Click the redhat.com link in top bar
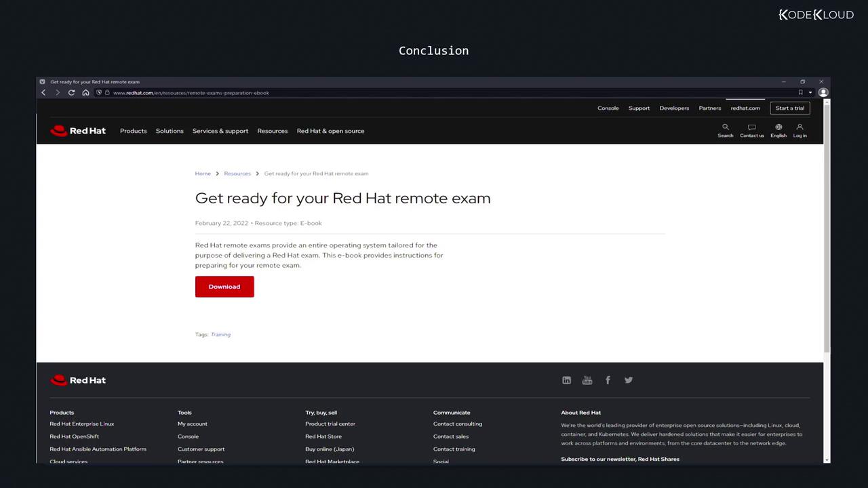This screenshot has width=868, height=488. tap(745, 108)
